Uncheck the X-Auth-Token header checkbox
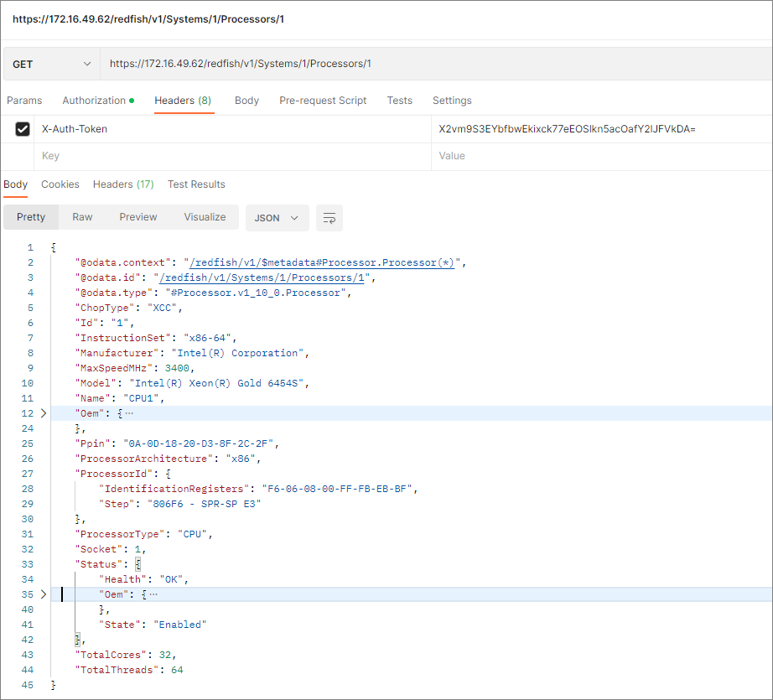This screenshot has height=700, width=773. [x=23, y=129]
